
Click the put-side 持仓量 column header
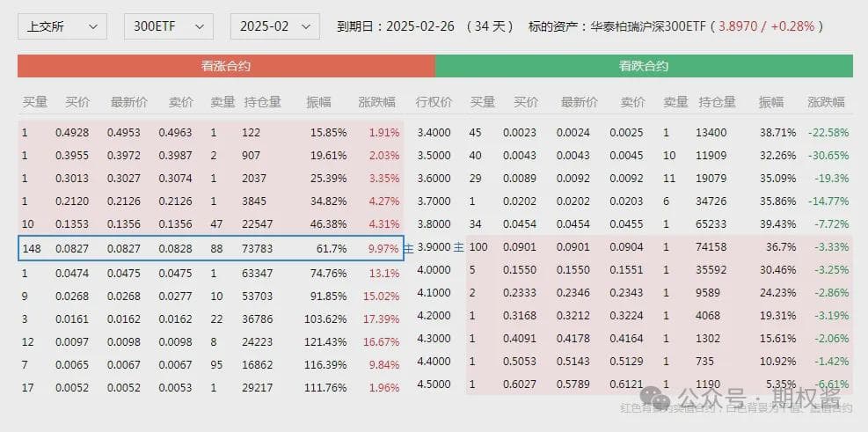coord(717,102)
